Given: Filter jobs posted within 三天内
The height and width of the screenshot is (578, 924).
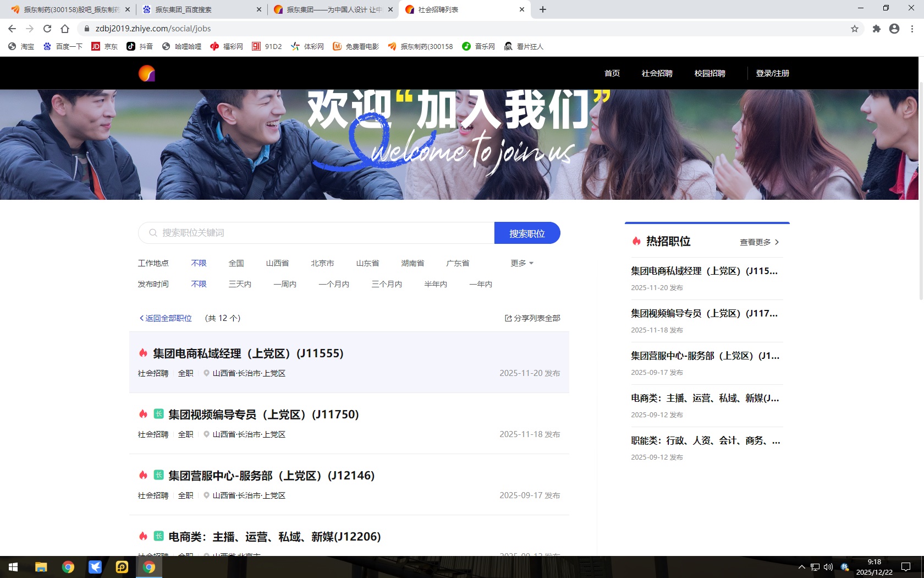Looking at the screenshot, I should 240,284.
